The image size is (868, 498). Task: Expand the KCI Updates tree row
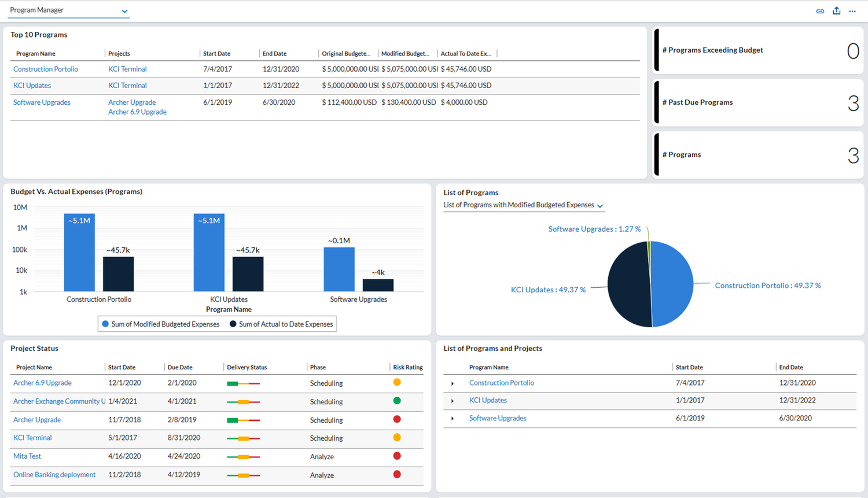click(453, 401)
